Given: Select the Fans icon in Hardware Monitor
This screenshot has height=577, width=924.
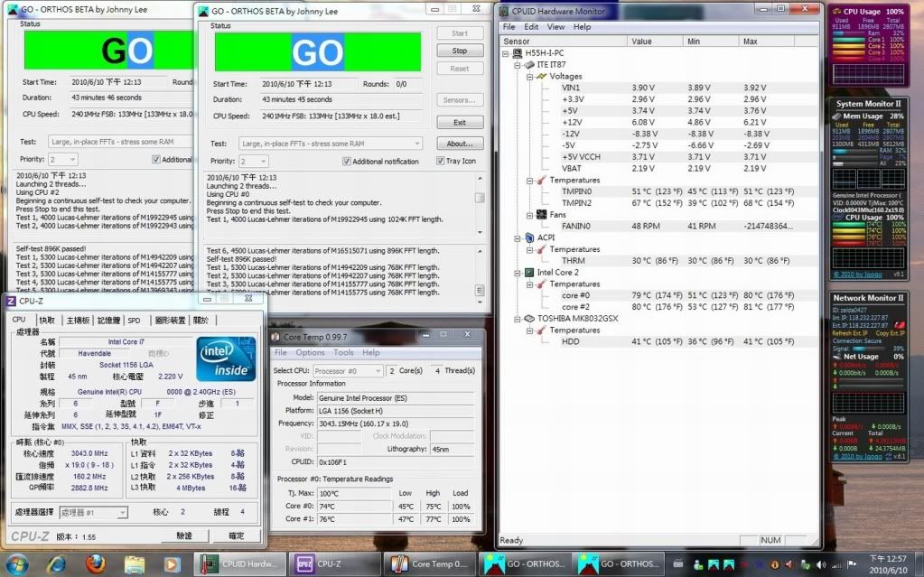Looking at the screenshot, I should point(541,214).
